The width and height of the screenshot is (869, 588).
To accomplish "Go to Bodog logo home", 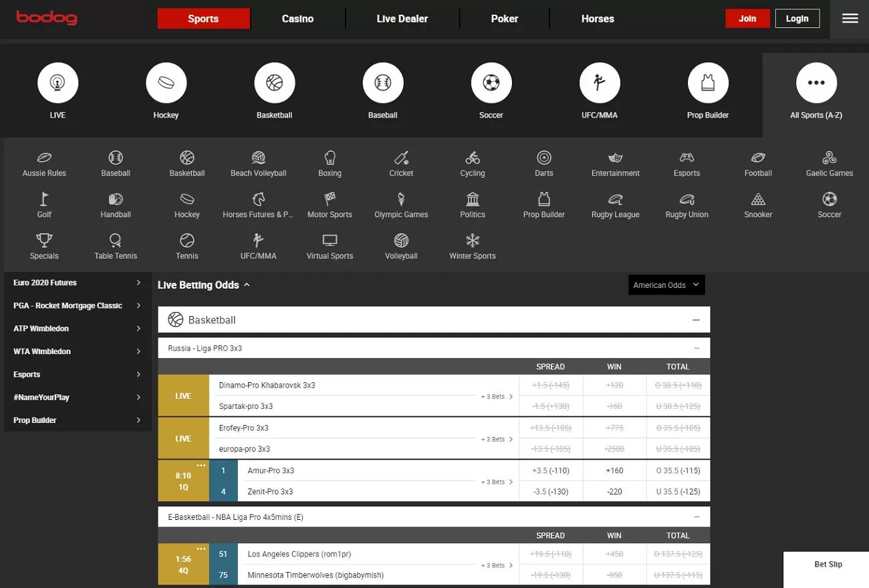I will [47, 18].
